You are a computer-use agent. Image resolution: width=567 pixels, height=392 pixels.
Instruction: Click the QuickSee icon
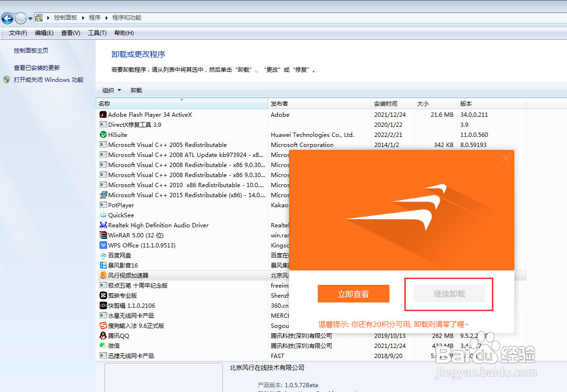[x=103, y=215]
